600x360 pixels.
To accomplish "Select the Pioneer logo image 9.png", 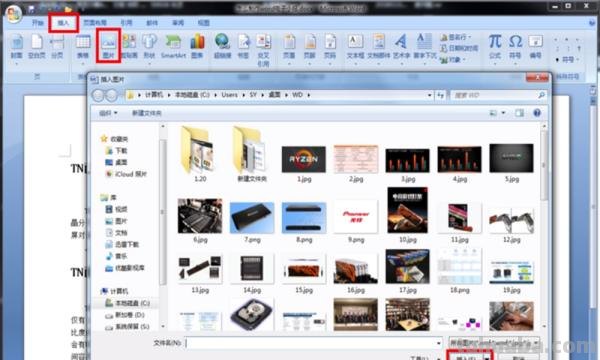I will (355, 221).
